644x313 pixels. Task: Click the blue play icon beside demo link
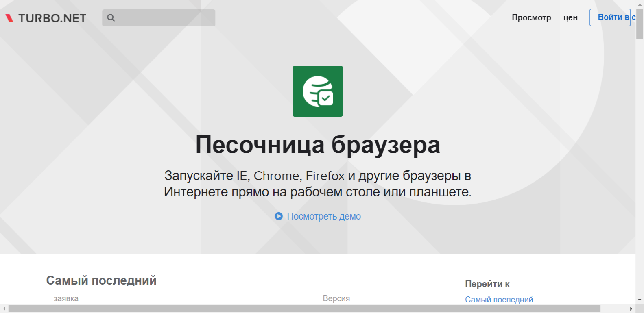pyautogui.click(x=279, y=216)
